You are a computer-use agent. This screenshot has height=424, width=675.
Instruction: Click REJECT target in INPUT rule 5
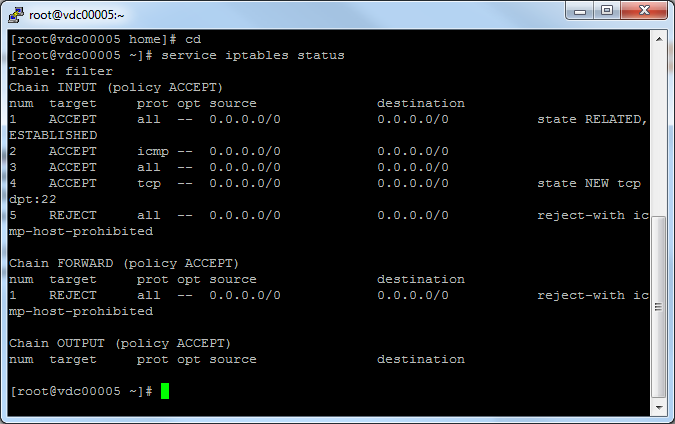click(x=73, y=215)
